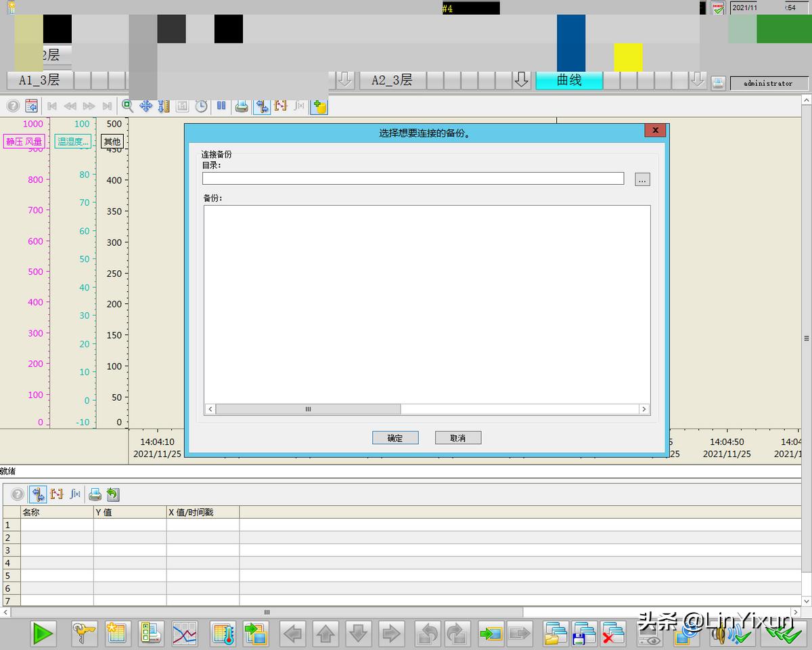Screen dimensions: 812x650
Task: Click the print icon in trend toolbar
Action: pyautogui.click(x=242, y=106)
